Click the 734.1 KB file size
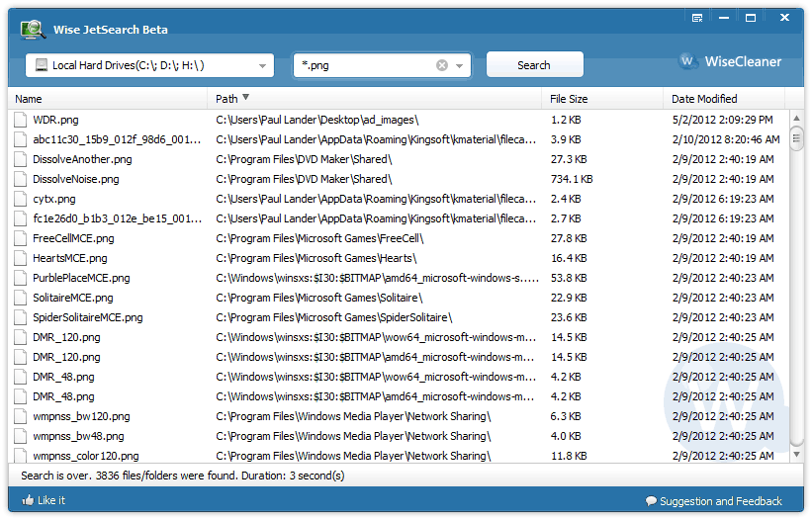This screenshot has height=520, width=812. coord(572,179)
